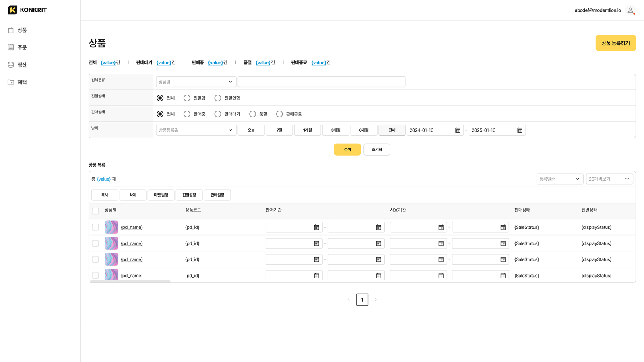Expand the 20개씩보기 page size dropdown
This screenshot has height=362, width=644.
609,179
